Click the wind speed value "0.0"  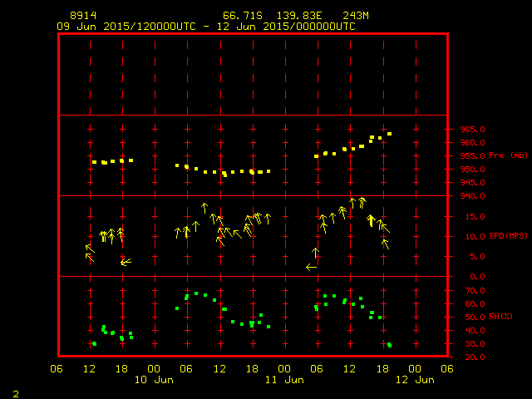point(477,277)
